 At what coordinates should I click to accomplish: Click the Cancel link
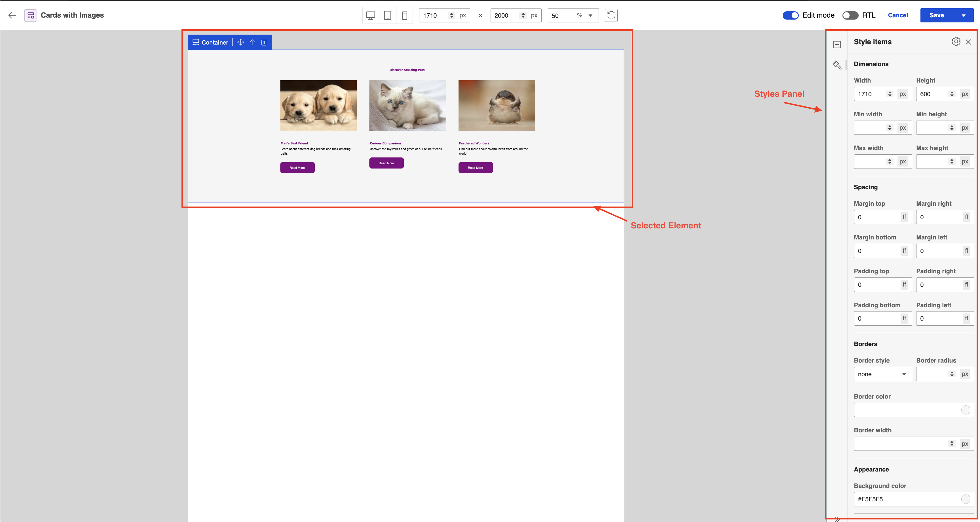point(897,15)
